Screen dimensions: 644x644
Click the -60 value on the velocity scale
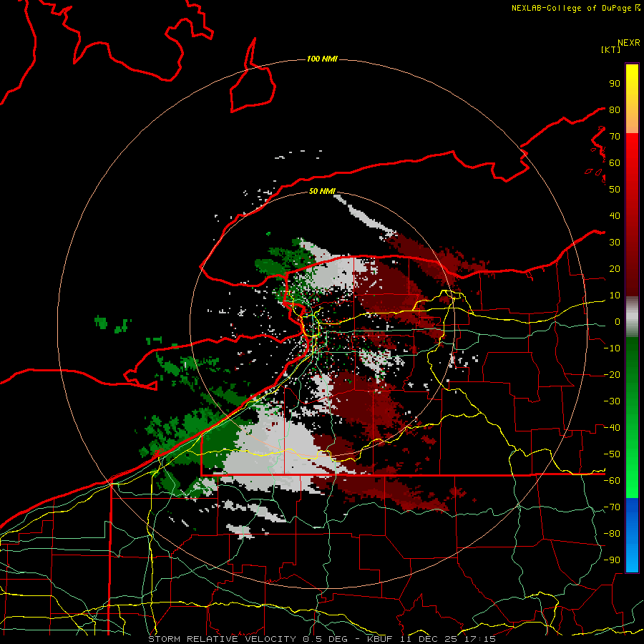pos(612,481)
